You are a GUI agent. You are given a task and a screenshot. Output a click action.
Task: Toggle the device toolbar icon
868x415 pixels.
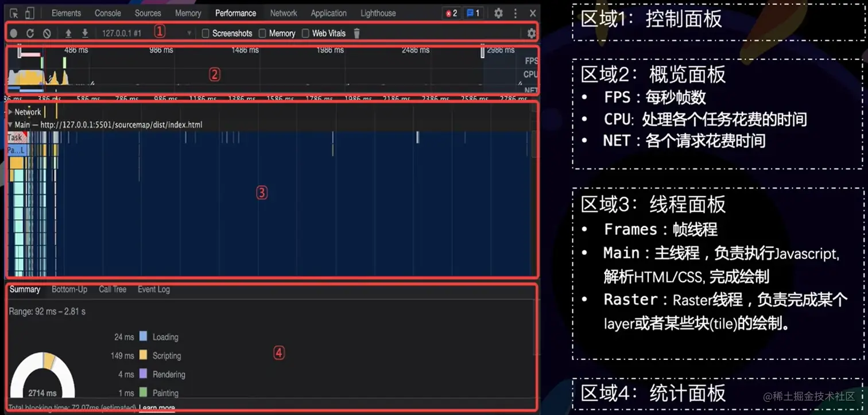point(30,13)
